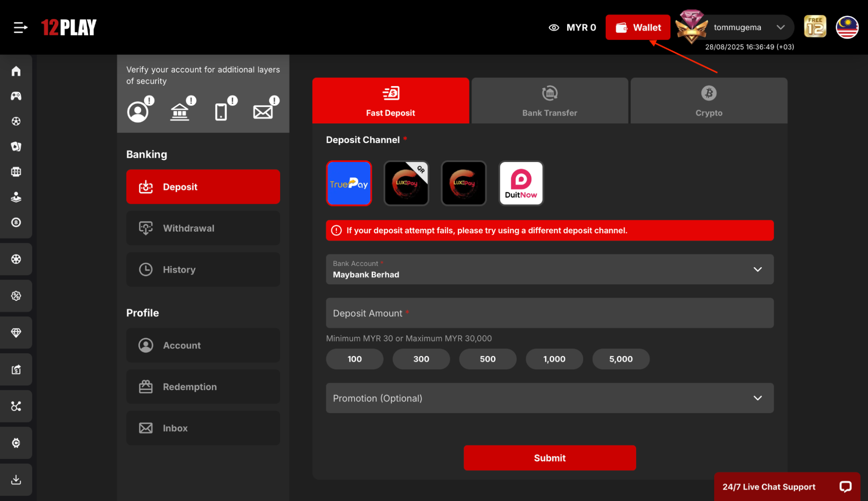Screen dimensions: 868x501
Task: Choose the 5,000 deposit amount preset
Action: click(620, 359)
